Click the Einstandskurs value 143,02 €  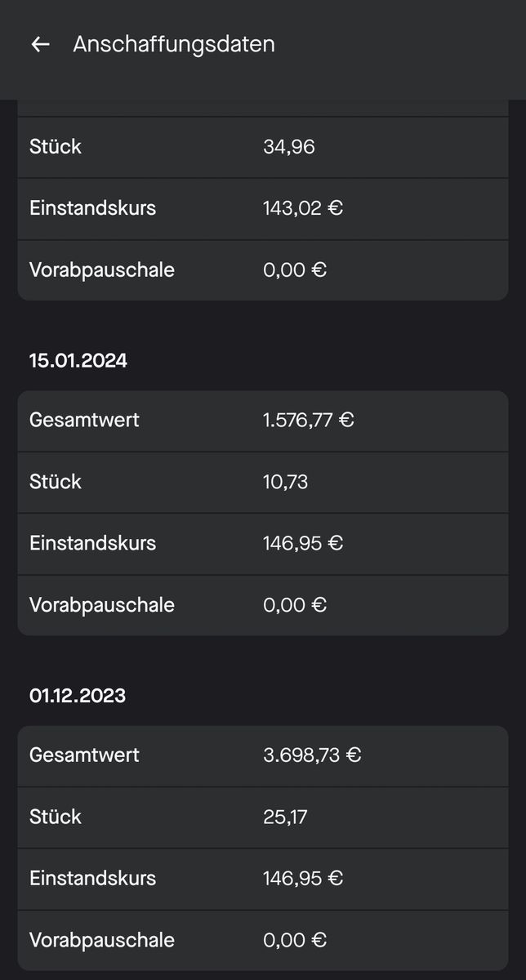303,208
